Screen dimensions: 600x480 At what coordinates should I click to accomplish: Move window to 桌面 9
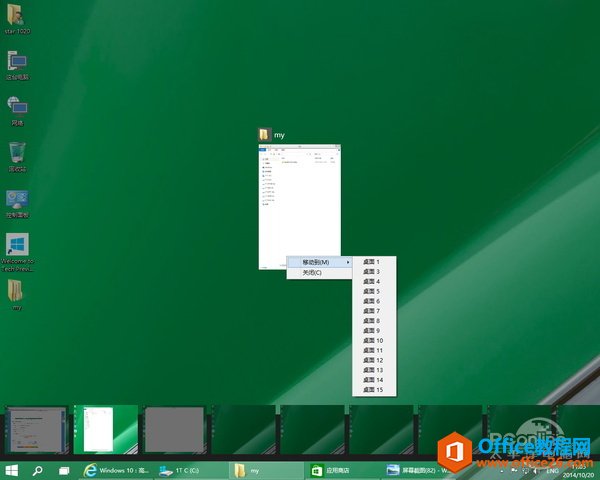[374, 331]
